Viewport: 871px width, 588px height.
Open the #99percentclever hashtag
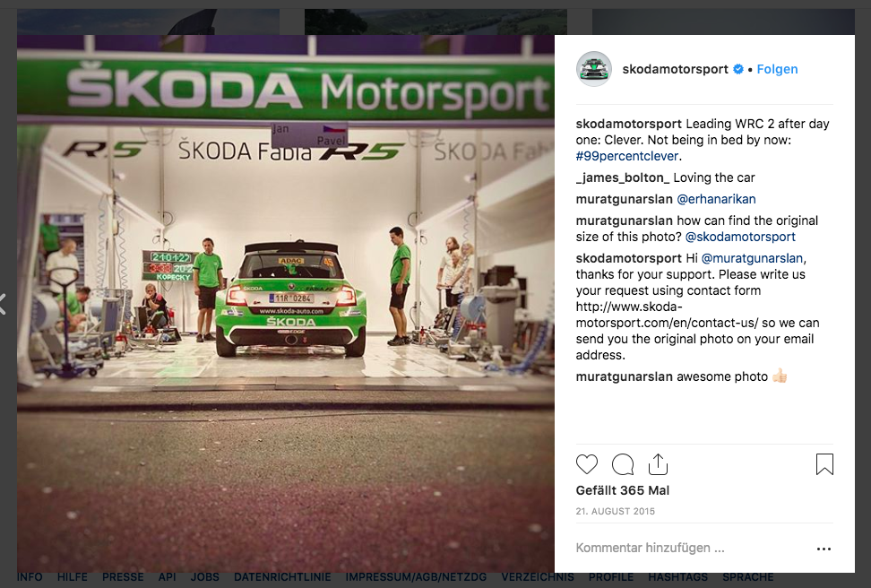click(627, 156)
